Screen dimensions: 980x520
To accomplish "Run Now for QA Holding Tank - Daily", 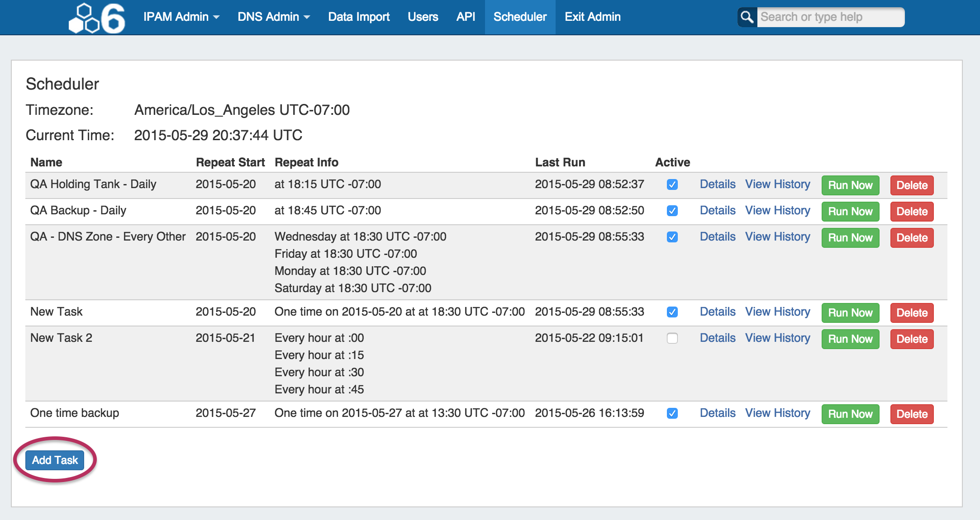I will [x=850, y=185].
